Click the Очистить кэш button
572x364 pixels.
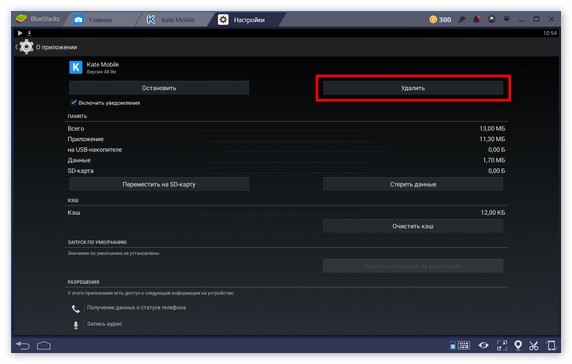[413, 226]
